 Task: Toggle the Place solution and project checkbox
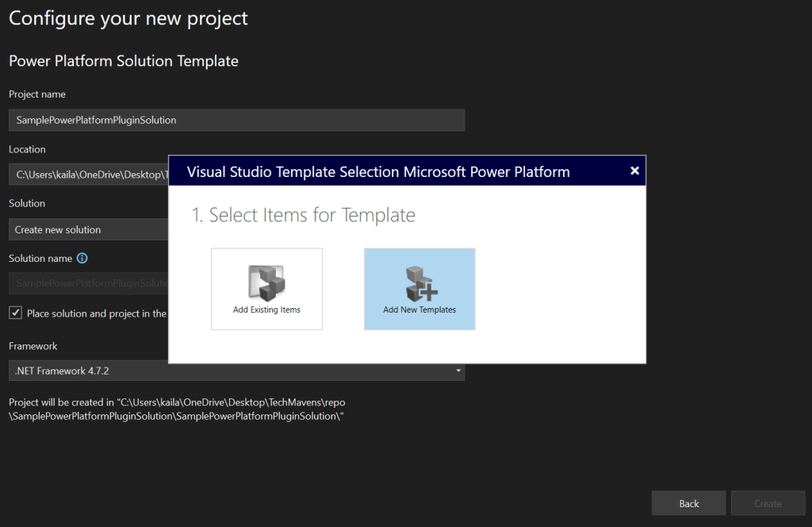(16, 313)
